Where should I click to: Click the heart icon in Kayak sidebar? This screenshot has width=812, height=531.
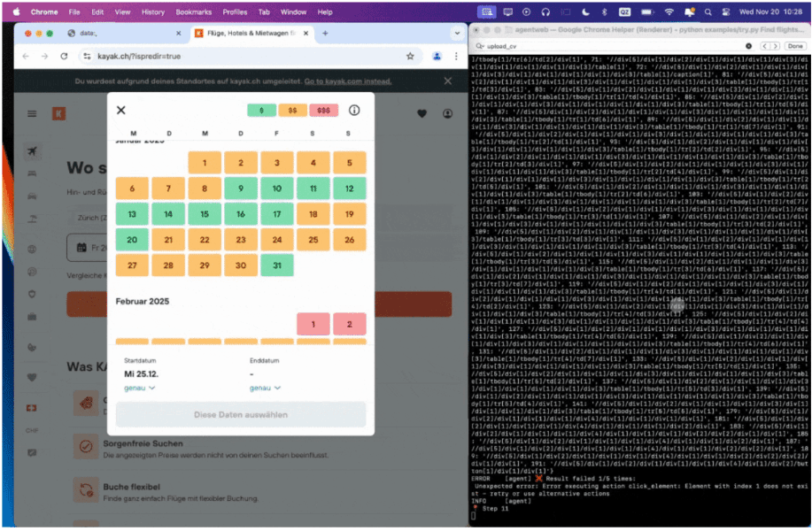[x=32, y=378]
